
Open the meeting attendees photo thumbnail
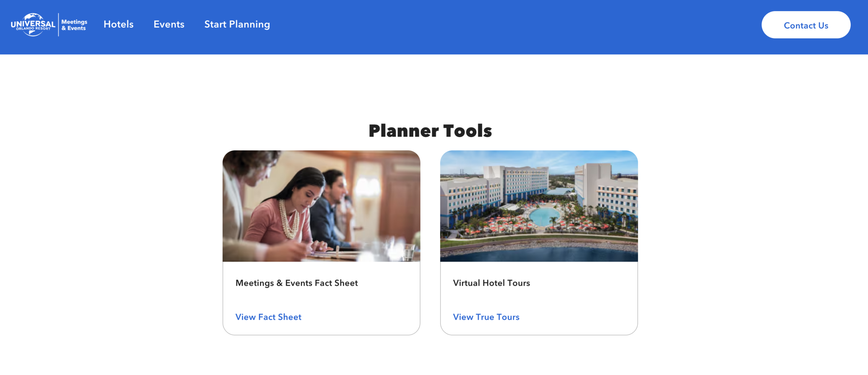tap(321, 206)
